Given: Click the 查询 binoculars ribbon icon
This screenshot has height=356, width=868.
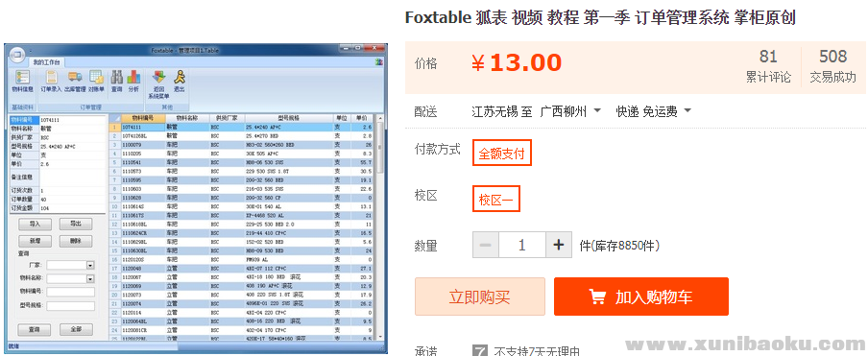Looking at the screenshot, I should tap(117, 82).
